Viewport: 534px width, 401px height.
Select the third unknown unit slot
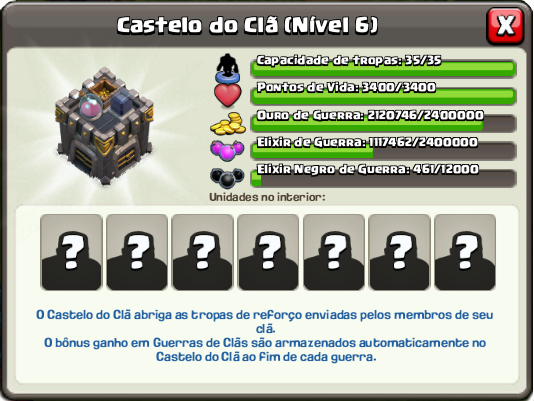pos(203,252)
